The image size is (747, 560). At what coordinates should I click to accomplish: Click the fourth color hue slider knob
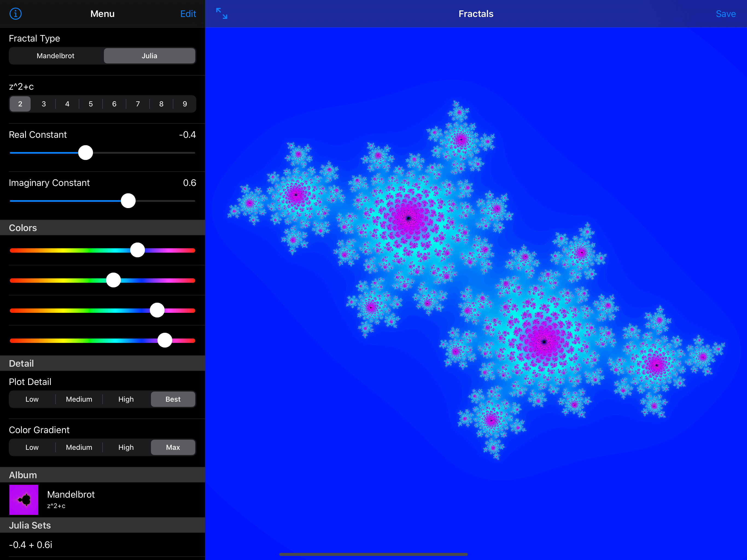[165, 340]
